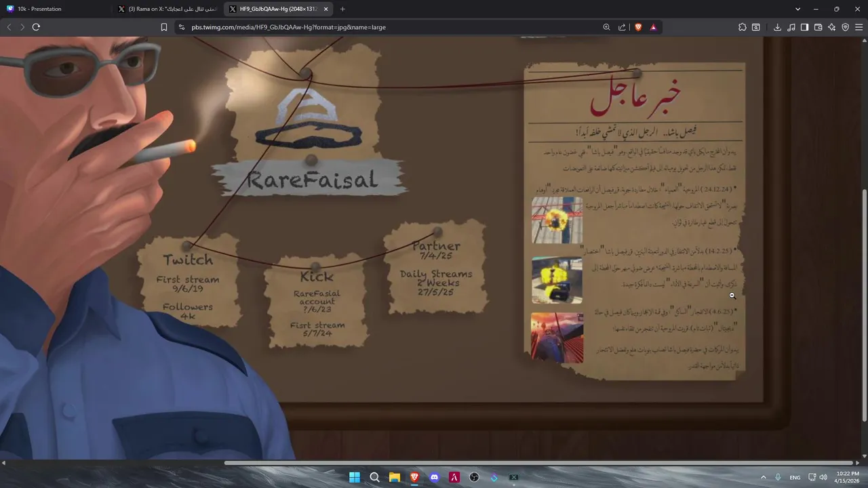Open the Downloads toolbar icon
Viewport: 868px width, 488px height.
pos(777,27)
